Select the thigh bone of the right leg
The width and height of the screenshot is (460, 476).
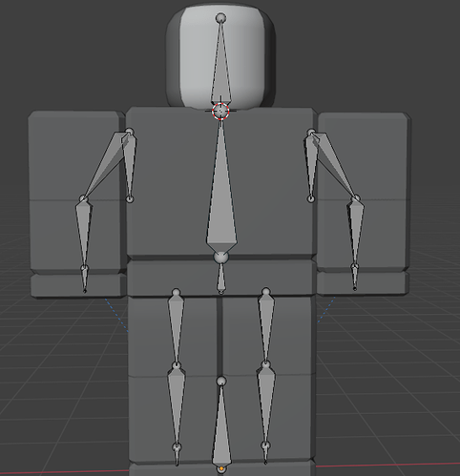266,327
